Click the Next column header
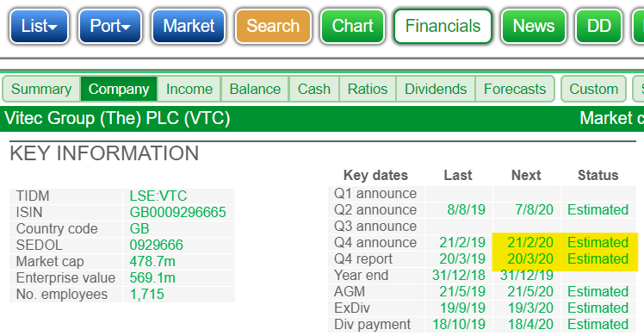Screen dimensions: 644x336 (x=526, y=176)
